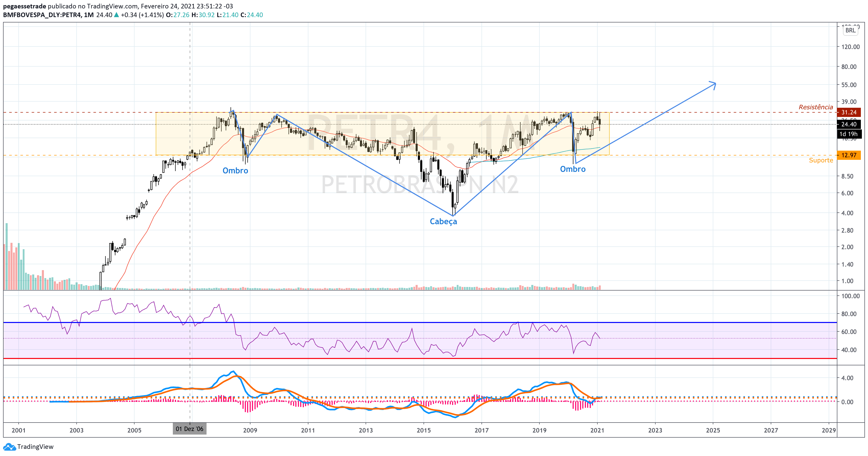Click the right Ombro label near 2020
Image resolution: width=868 pixels, height=456 pixels.
[573, 169]
